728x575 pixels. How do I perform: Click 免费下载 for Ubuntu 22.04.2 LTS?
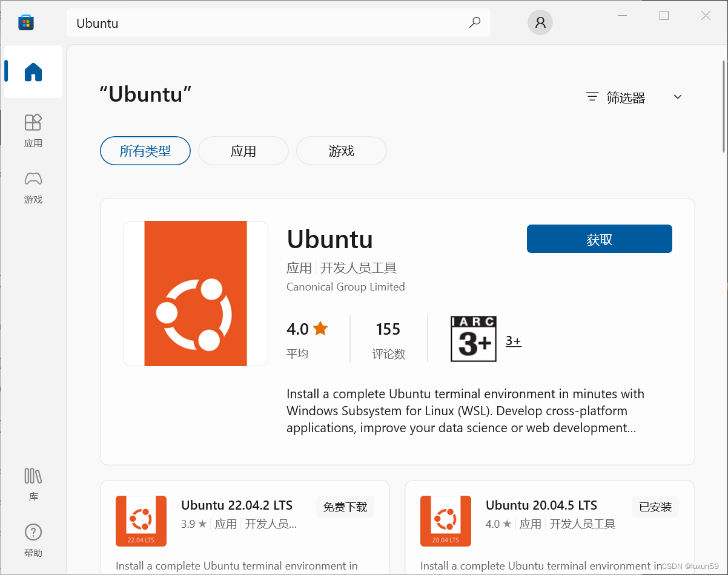[345, 507]
